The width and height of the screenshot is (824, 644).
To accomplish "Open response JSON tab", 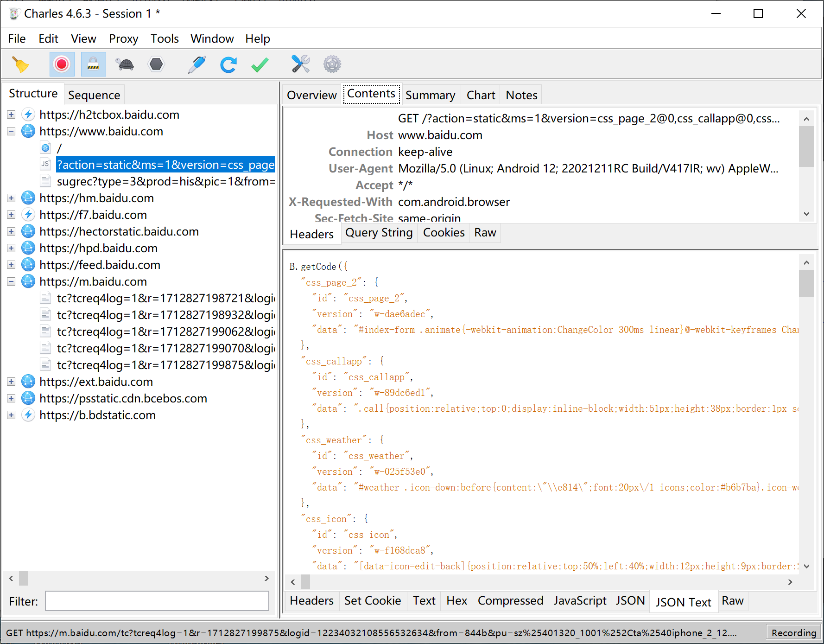I will click(x=630, y=600).
